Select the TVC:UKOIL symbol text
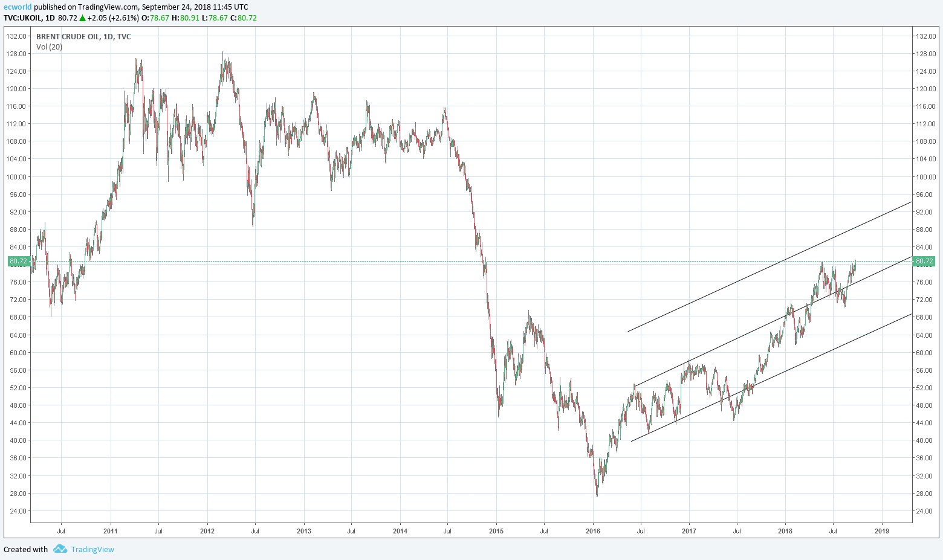The image size is (943, 560). (x=22, y=18)
